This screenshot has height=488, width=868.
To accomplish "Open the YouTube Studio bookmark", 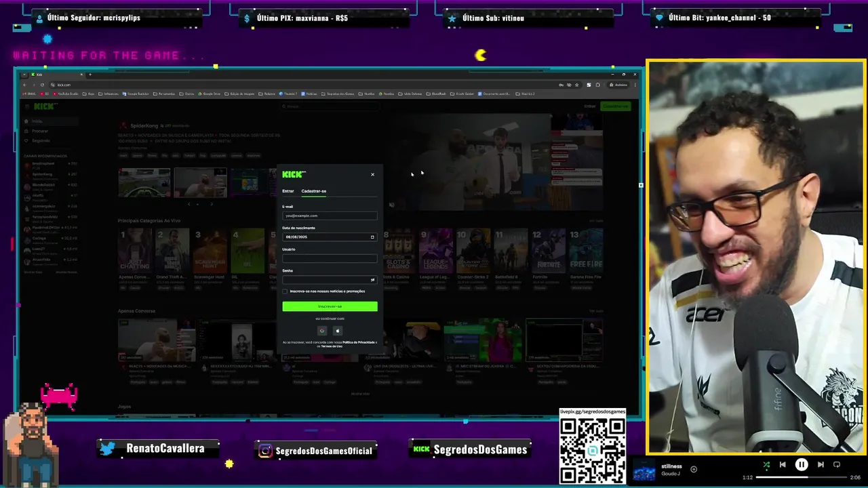I will (65, 94).
